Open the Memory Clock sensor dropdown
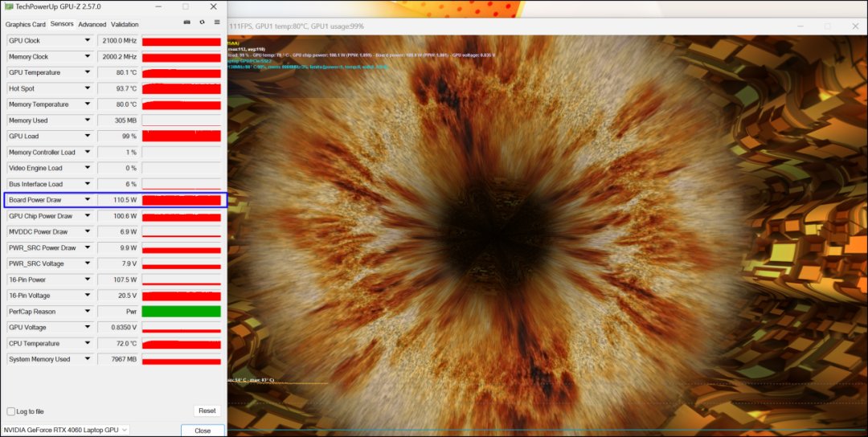 click(x=88, y=56)
